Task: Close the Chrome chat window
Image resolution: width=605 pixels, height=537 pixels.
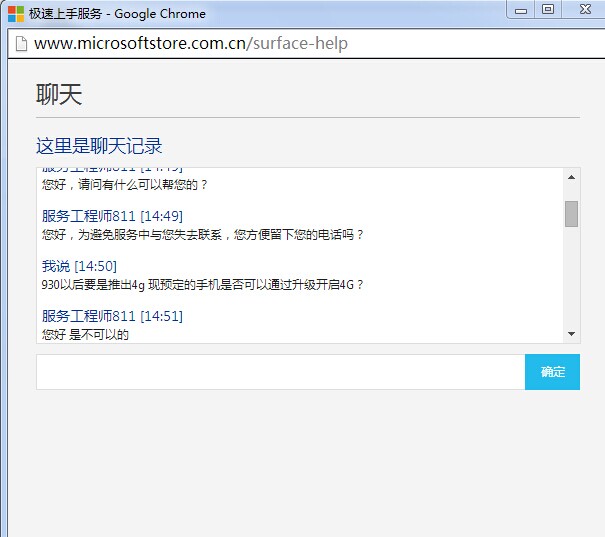Action: (585, 10)
